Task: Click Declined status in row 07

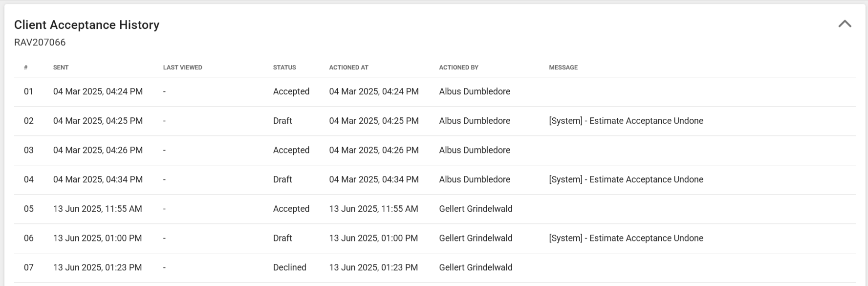Action: coord(289,267)
